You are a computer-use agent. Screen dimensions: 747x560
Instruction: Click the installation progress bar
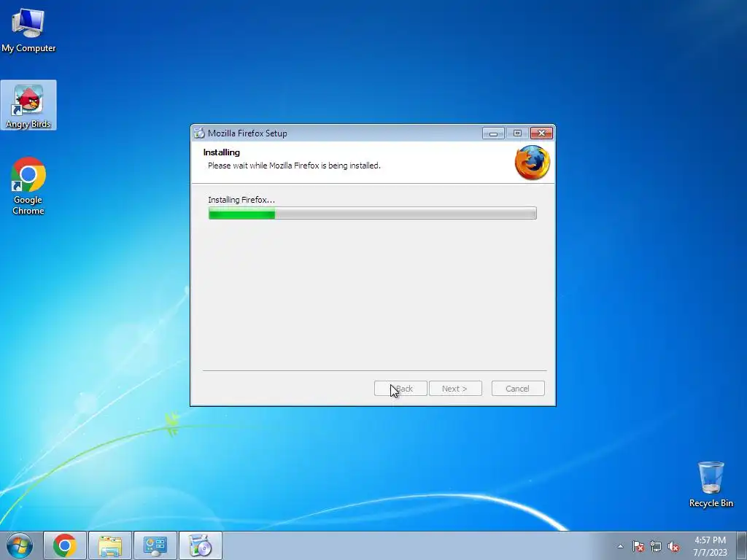click(x=373, y=213)
